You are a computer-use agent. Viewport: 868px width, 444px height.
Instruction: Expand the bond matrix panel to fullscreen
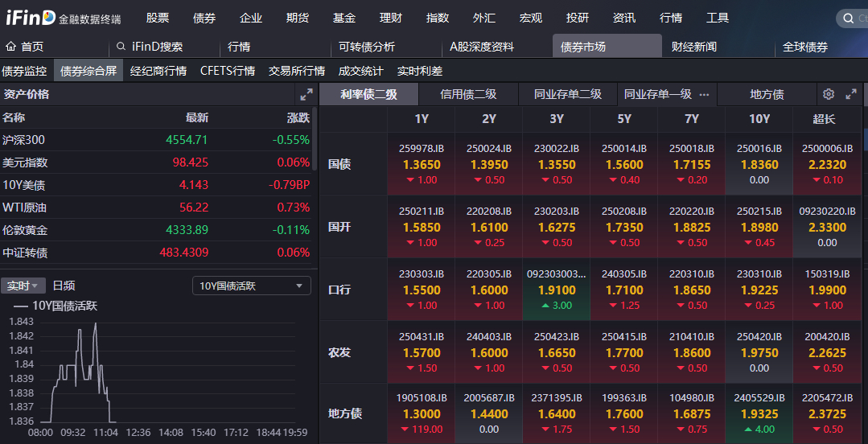(851, 94)
